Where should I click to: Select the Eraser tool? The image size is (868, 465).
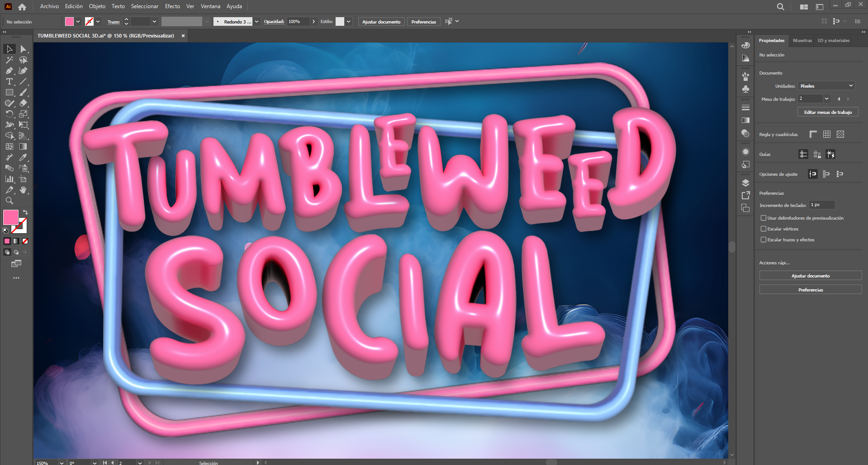(24, 103)
